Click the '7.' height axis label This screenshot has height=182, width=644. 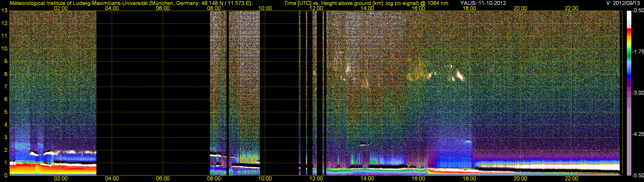(6, 87)
